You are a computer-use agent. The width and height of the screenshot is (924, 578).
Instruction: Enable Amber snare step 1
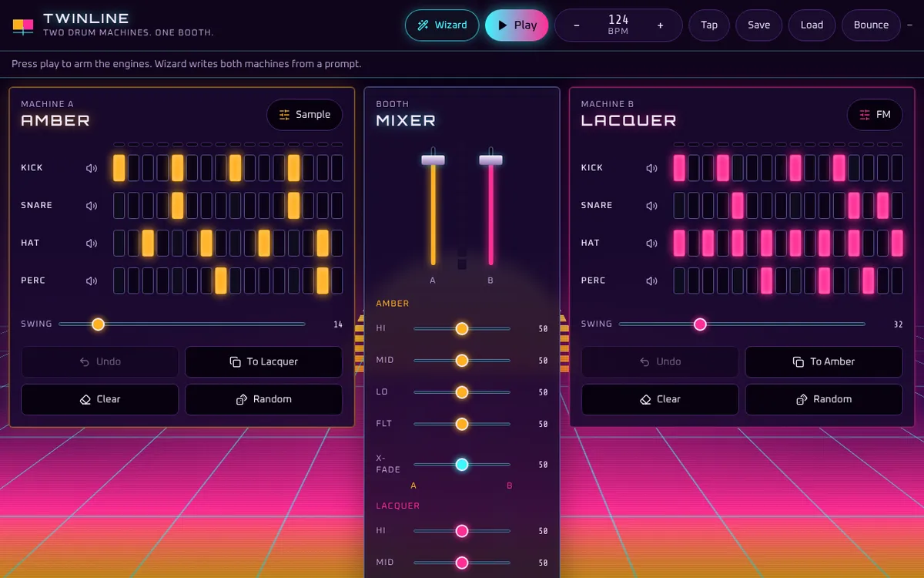119,206
